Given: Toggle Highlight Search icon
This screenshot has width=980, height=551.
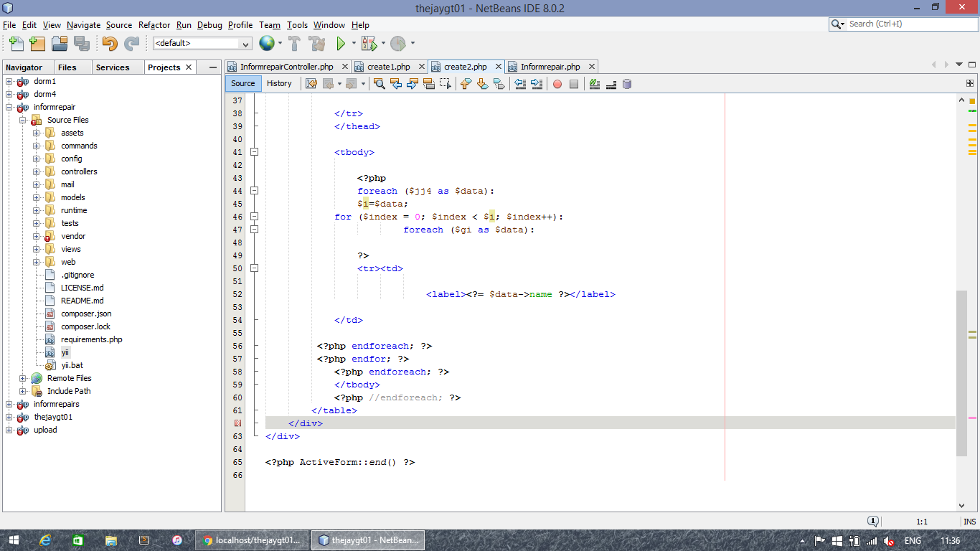Looking at the screenshot, I should click(429, 84).
